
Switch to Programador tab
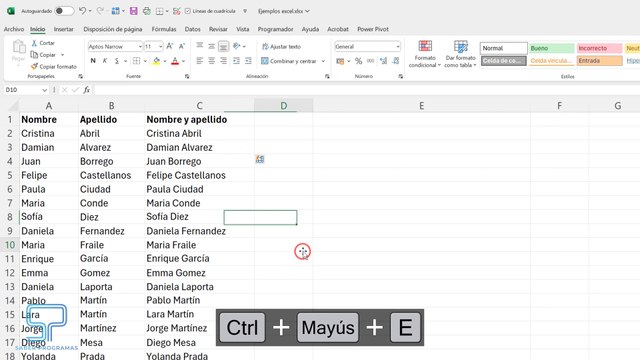[x=276, y=29]
